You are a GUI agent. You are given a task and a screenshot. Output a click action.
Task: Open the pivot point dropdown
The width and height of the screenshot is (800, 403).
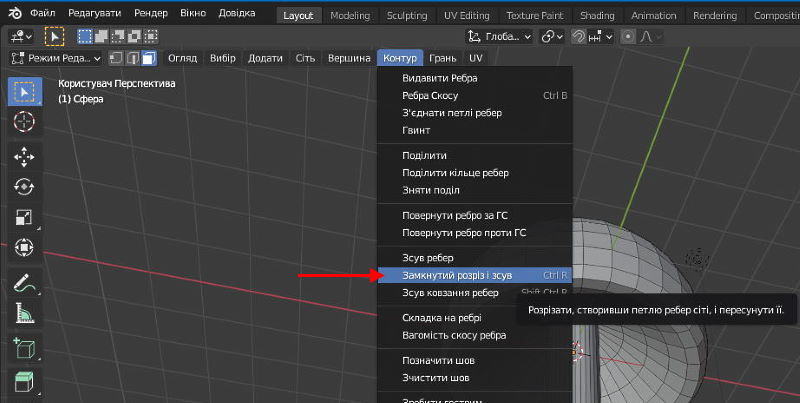552,37
